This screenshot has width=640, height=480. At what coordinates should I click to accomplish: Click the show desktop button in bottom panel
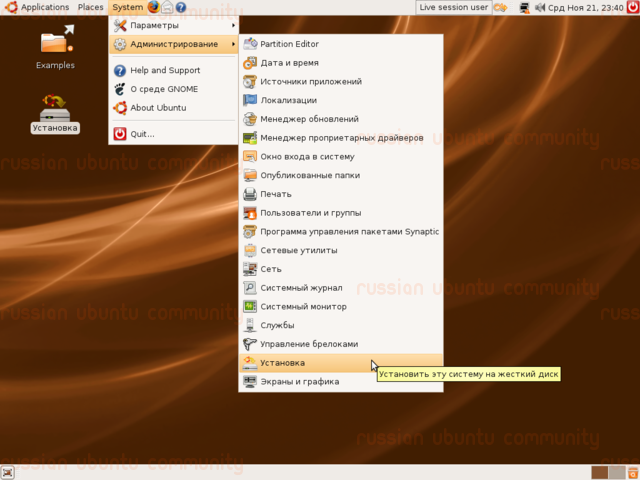7,473
